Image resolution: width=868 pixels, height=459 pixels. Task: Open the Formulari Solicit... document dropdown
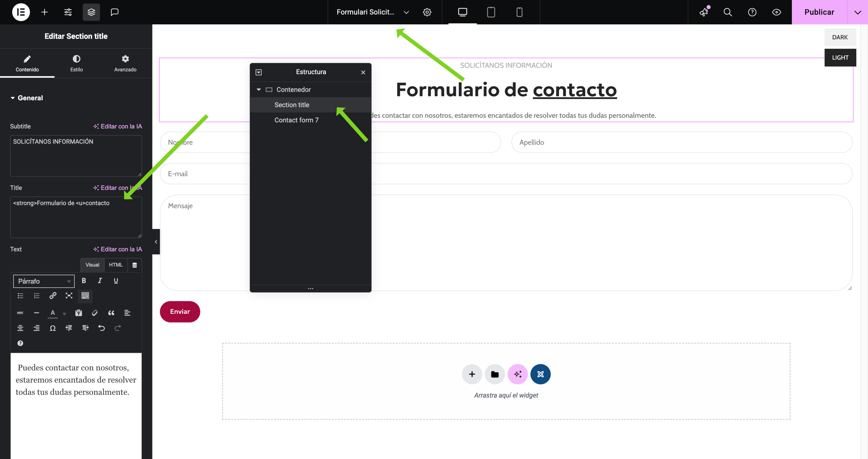(x=373, y=12)
